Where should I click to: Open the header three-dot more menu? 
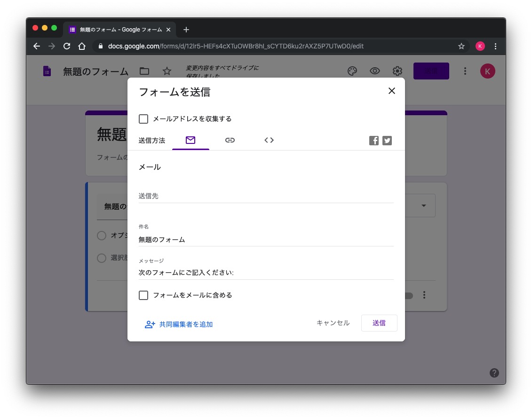(465, 71)
